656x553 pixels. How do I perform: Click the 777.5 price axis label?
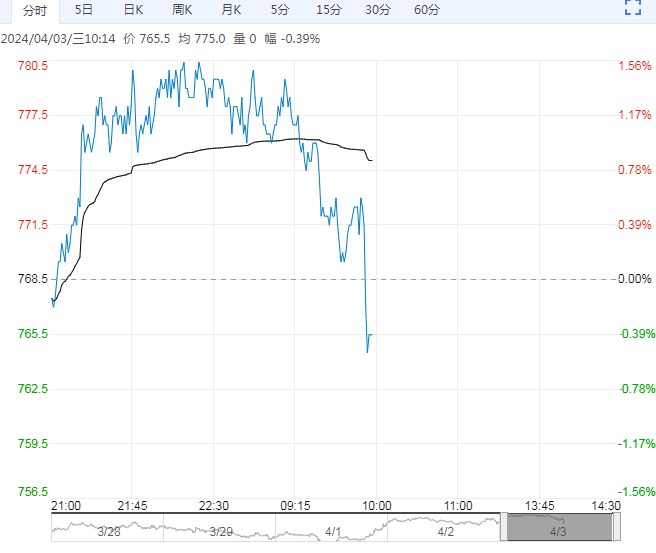pos(33,115)
